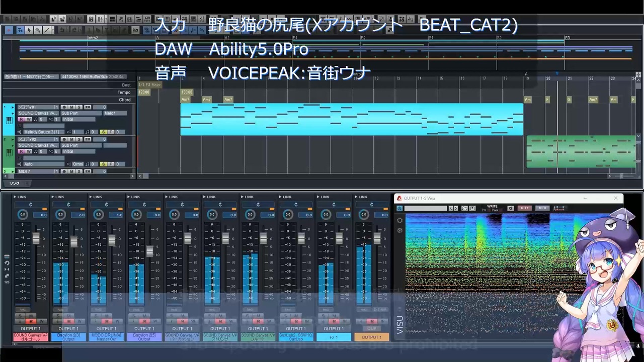Save preset using floppy disk icon
The height and width of the screenshot is (362, 644).
point(472,208)
